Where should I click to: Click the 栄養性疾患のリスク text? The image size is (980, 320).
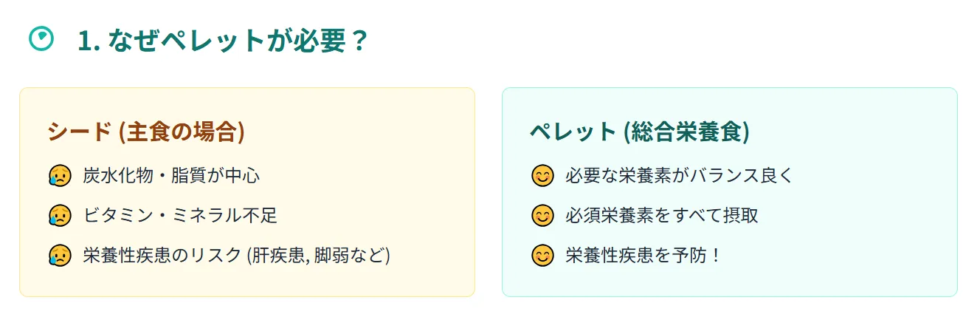(x=162, y=256)
